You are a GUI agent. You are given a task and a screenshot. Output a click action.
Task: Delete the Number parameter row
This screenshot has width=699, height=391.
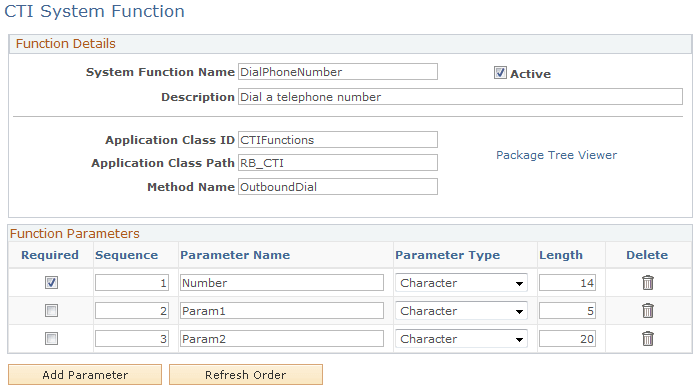(x=648, y=283)
